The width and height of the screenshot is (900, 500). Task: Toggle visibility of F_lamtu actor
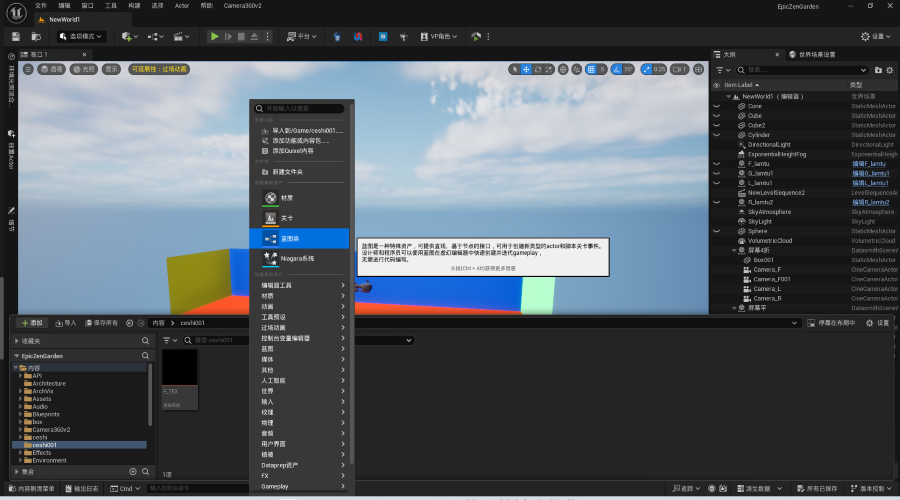[x=716, y=164]
